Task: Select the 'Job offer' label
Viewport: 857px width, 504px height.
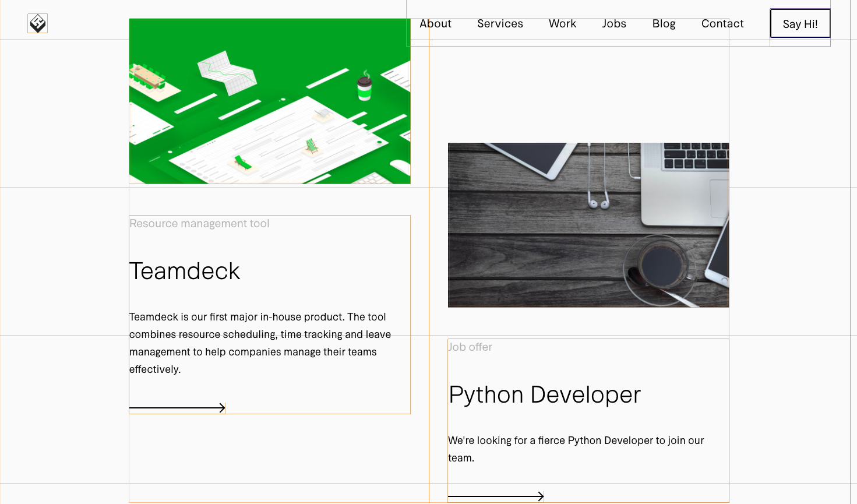Action: coord(470,347)
